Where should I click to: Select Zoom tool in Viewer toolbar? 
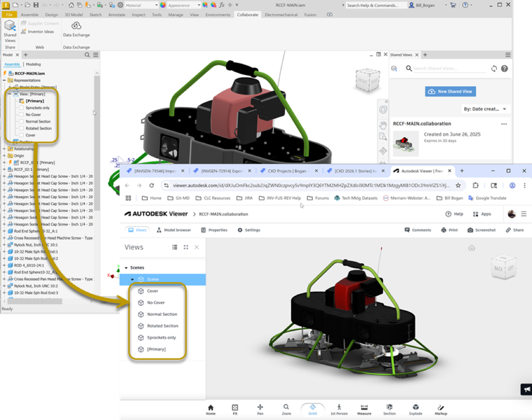pos(286,409)
